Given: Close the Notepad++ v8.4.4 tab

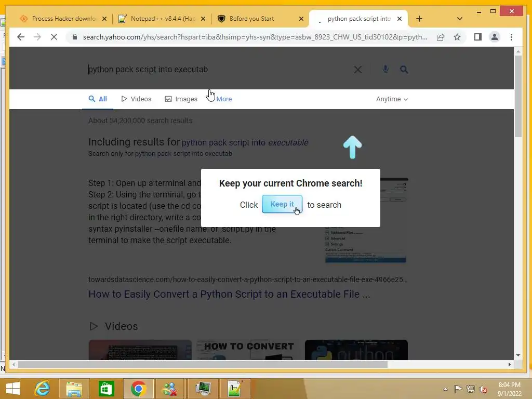Looking at the screenshot, I should (x=203, y=19).
